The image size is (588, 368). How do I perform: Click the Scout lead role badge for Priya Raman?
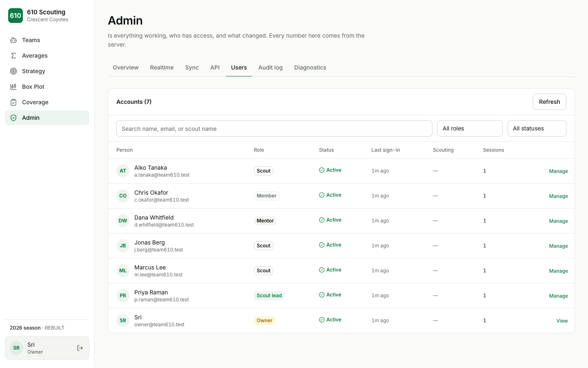pyautogui.click(x=269, y=296)
